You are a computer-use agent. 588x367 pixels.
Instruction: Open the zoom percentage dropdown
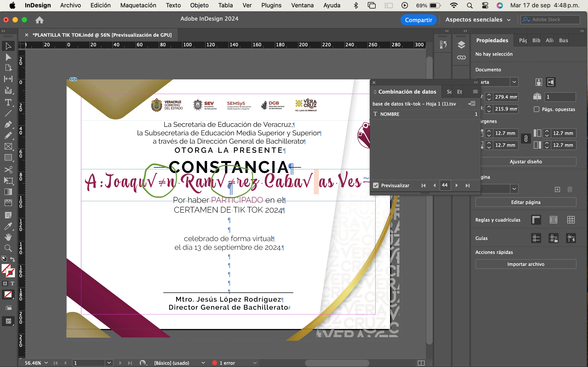(x=46, y=363)
